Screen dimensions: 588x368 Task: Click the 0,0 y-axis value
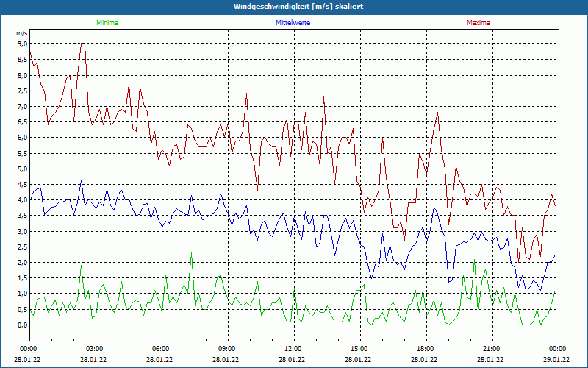coord(23,325)
